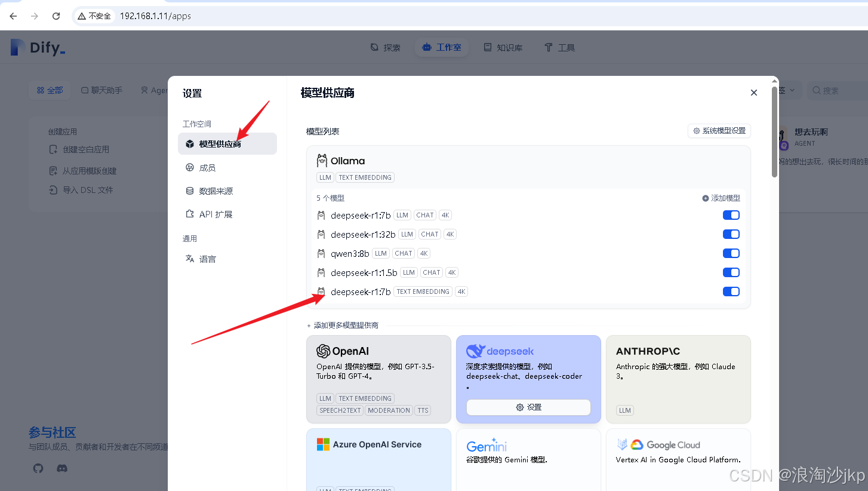The image size is (868, 491).
Task: Click the OpenAI provider card
Action: tap(378, 379)
